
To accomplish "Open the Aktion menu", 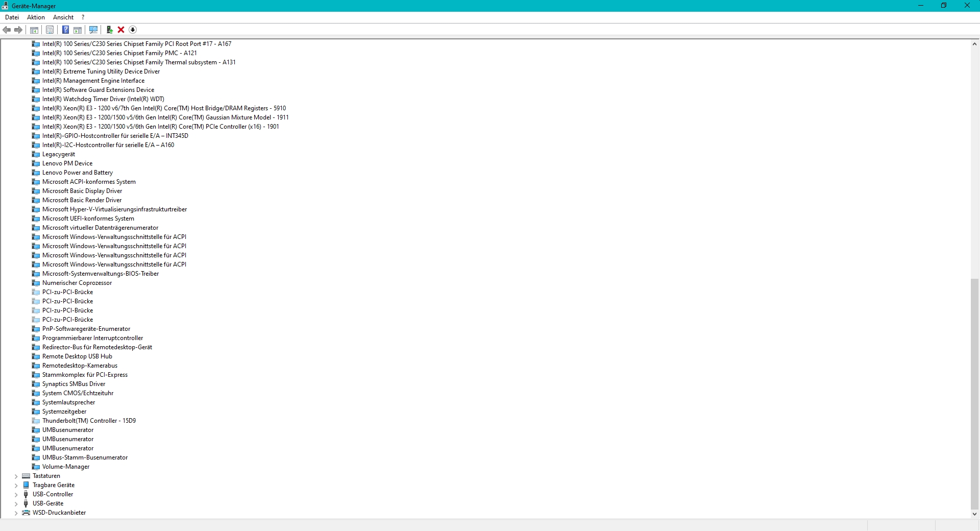I will click(x=36, y=17).
